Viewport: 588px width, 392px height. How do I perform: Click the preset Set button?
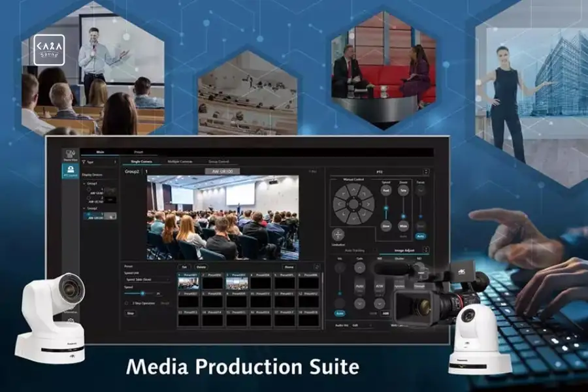pos(184,267)
